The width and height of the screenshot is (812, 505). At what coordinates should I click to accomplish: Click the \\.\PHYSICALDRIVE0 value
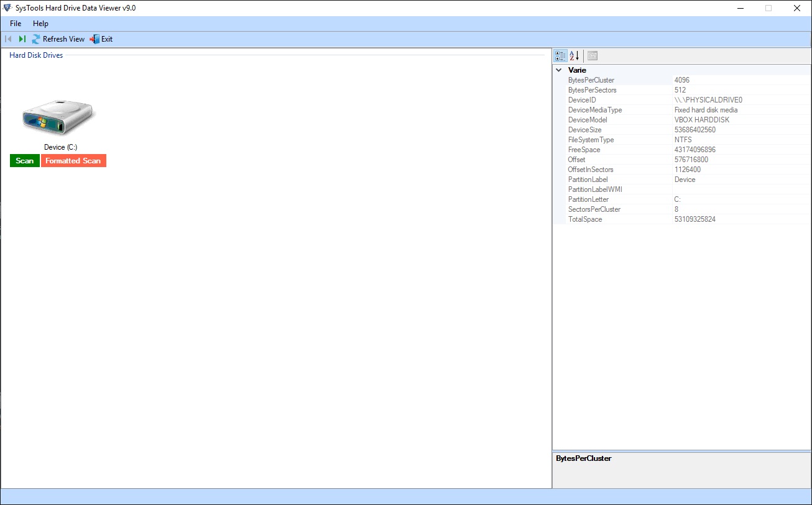pyautogui.click(x=708, y=100)
